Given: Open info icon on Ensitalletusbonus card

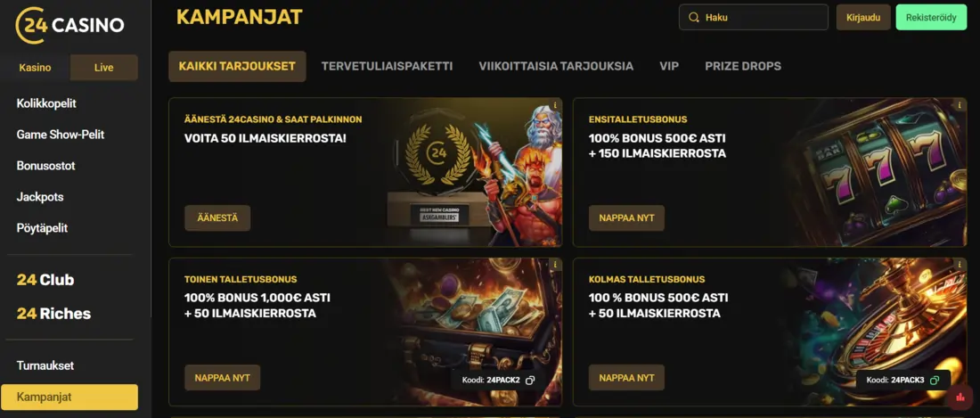Looking at the screenshot, I should pos(960,105).
